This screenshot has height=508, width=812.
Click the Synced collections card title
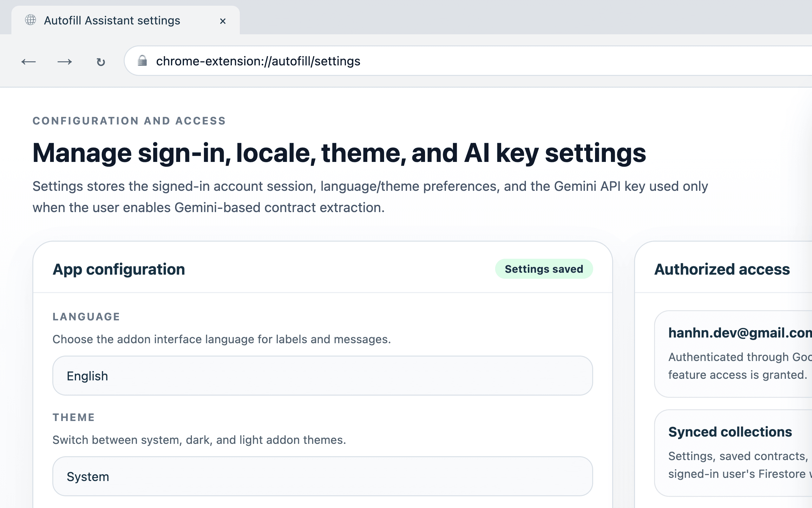coord(730,432)
